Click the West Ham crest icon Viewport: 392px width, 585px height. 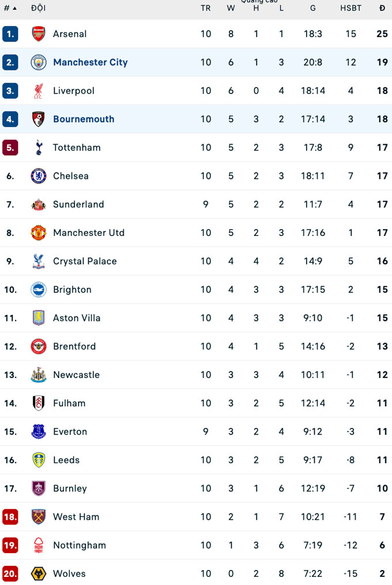click(x=39, y=517)
